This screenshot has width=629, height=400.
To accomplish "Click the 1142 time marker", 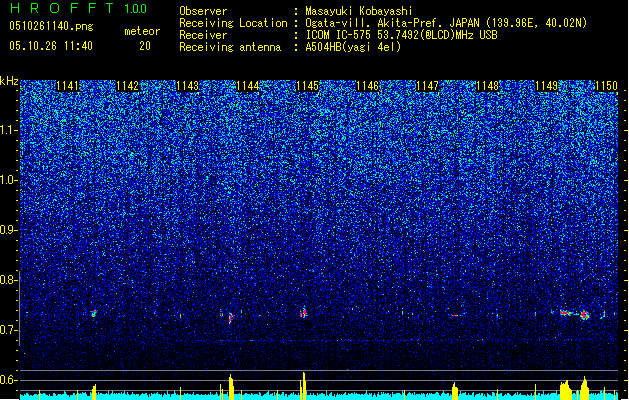I will coord(128,86).
